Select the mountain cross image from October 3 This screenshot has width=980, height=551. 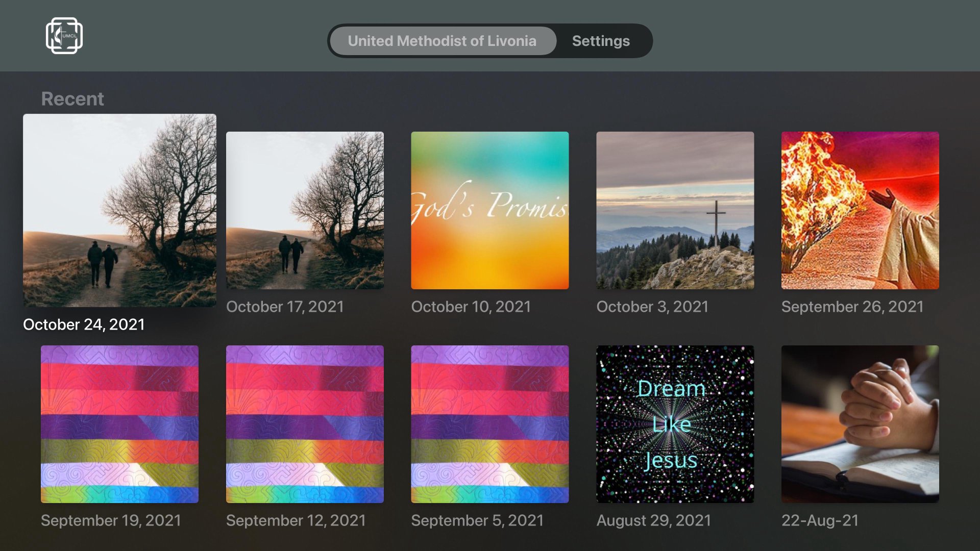[675, 210]
